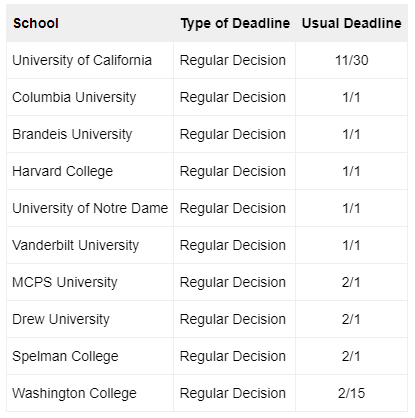Select the University of California cell
The height and width of the screenshot is (418, 415).
[x=90, y=60]
